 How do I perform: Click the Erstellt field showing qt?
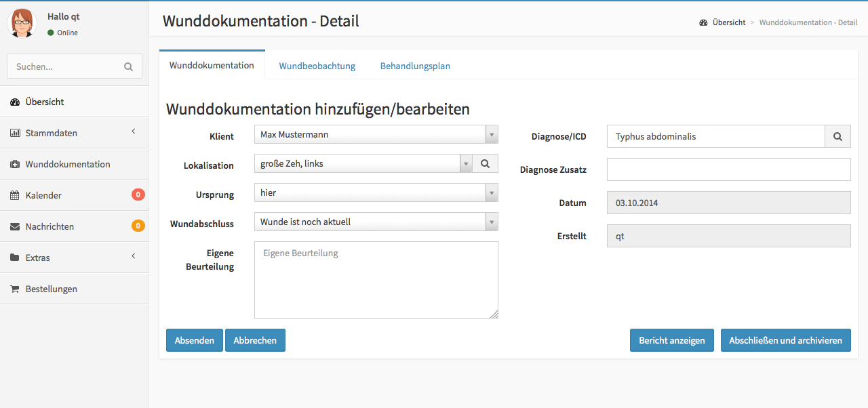(729, 236)
